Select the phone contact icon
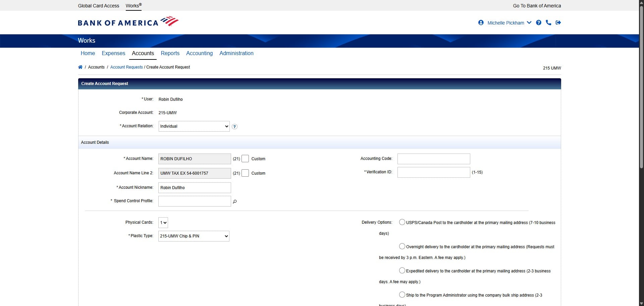This screenshot has height=306, width=644. (548, 23)
